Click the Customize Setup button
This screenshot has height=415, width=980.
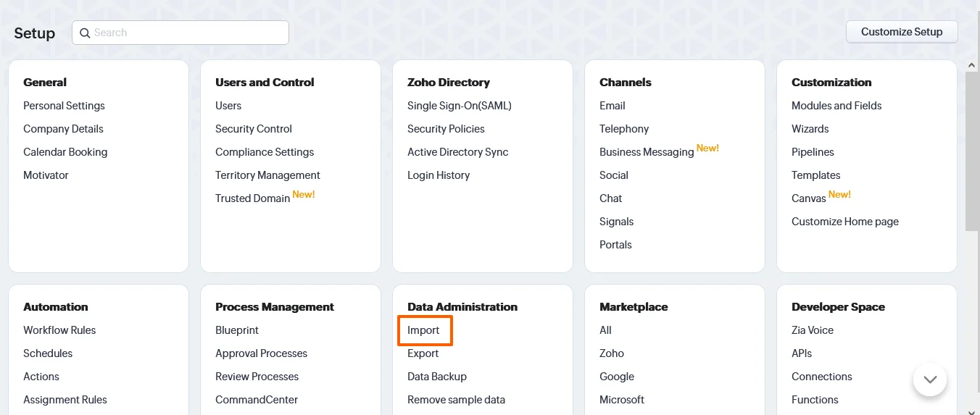pyautogui.click(x=902, y=32)
